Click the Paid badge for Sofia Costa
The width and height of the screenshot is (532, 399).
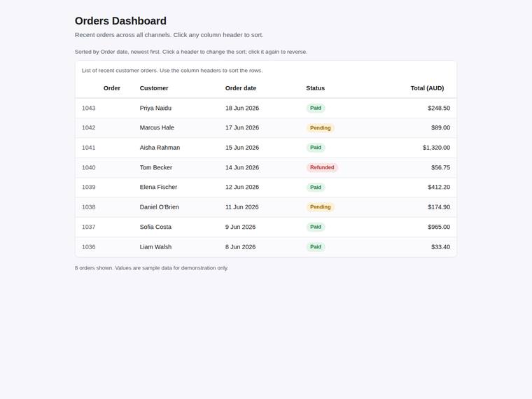pyautogui.click(x=316, y=227)
